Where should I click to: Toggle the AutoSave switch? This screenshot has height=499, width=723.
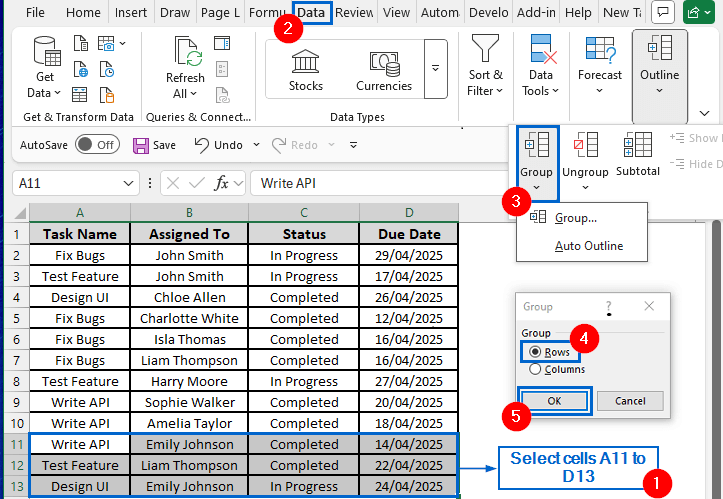click(97, 145)
